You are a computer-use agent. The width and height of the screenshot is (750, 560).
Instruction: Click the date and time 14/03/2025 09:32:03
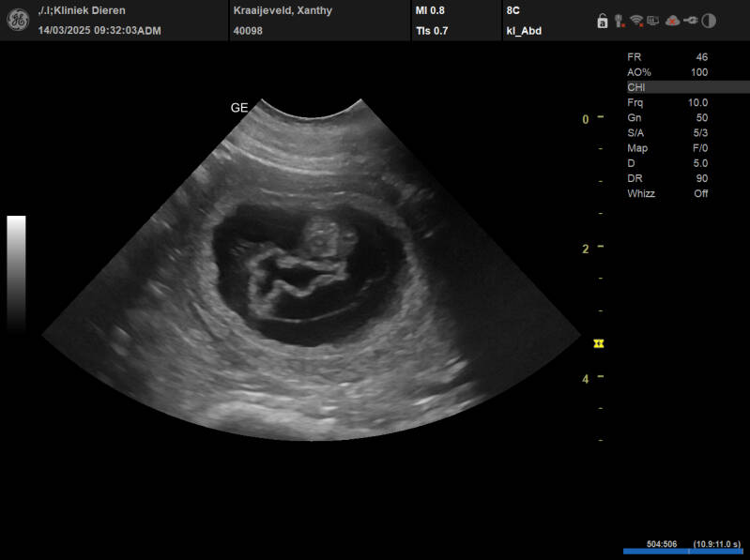(x=87, y=31)
